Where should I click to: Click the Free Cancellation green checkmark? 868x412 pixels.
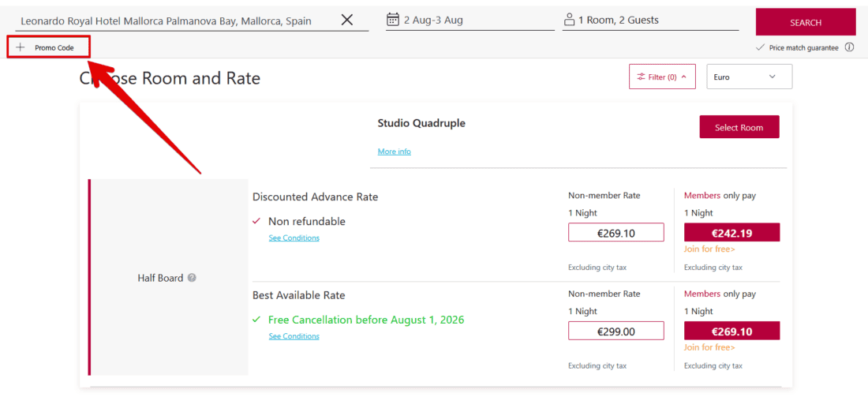(x=256, y=320)
